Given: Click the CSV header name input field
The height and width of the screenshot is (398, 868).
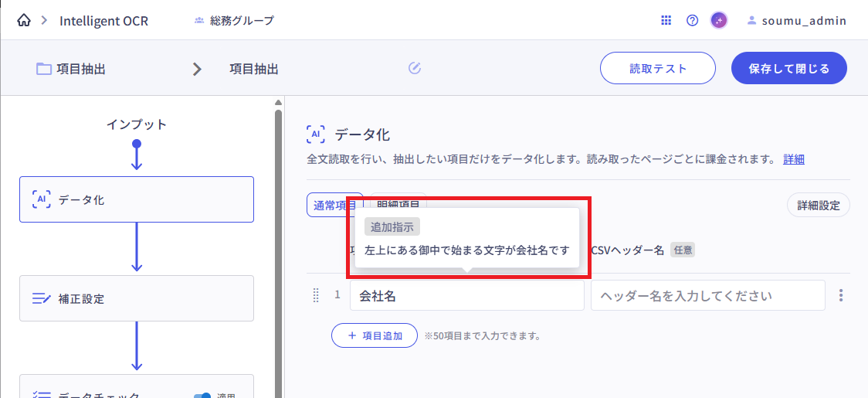Looking at the screenshot, I should click(x=707, y=295).
